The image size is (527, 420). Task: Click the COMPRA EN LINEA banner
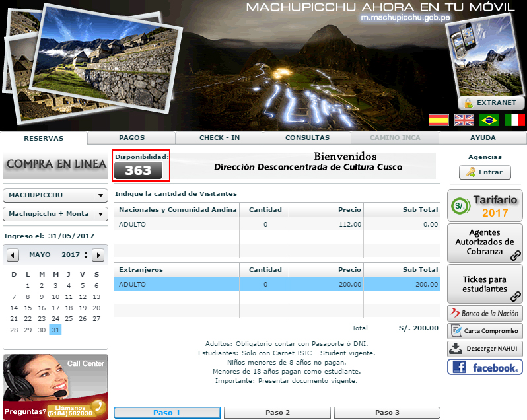(x=55, y=164)
